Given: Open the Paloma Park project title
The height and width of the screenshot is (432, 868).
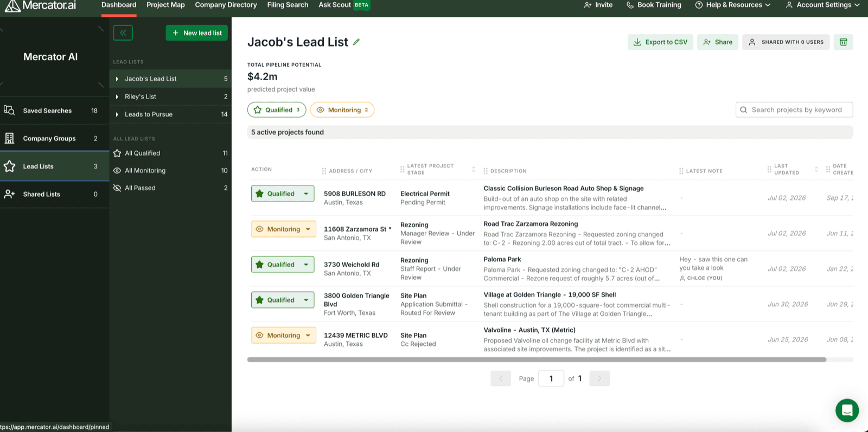Looking at the screenshot, I should pos(502,260).
